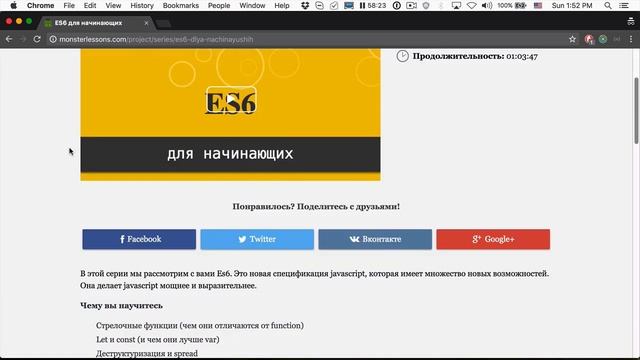
Task: Click the page vertical scrollbar thumb
Action: click(x=636, y=110)
